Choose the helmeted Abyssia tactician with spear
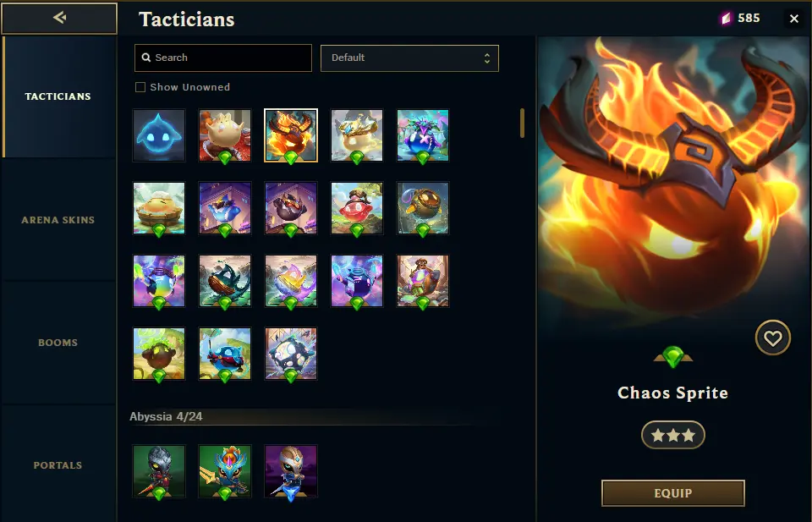Image resolution: width=812 pixels, height=522 pixels. coord(159,471)
